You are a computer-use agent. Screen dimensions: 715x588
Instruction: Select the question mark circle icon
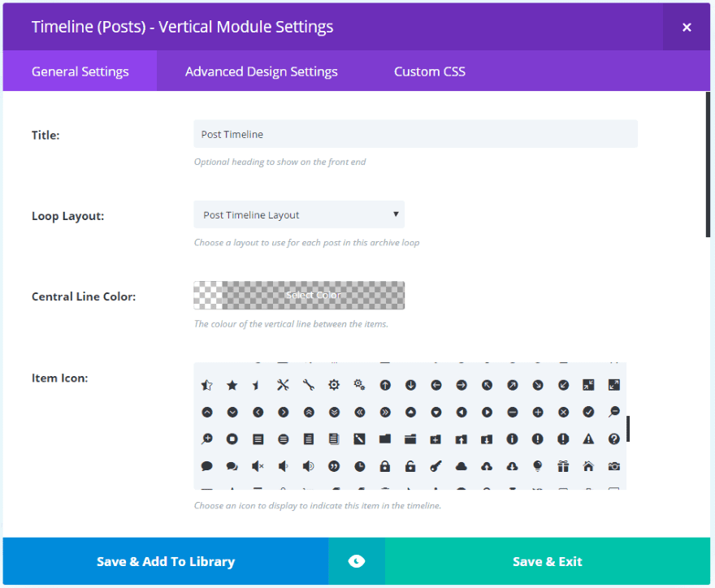614,439
